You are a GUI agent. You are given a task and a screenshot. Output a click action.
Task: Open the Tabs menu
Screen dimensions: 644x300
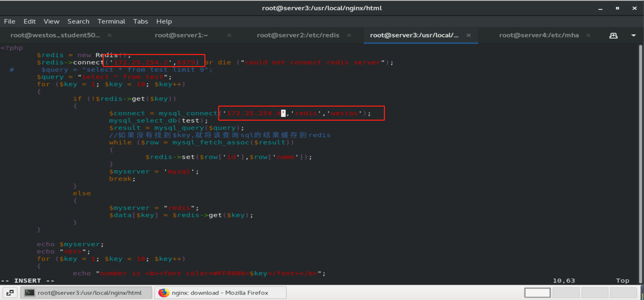tap(140, 21)
